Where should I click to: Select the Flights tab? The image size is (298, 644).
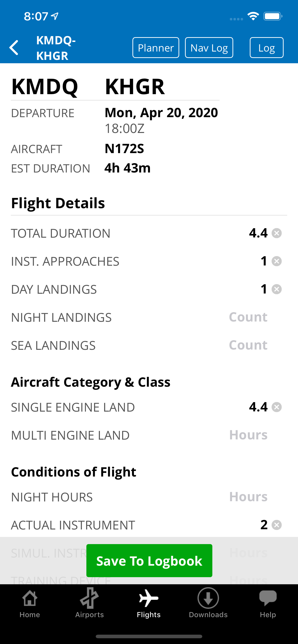coord(149,603)
